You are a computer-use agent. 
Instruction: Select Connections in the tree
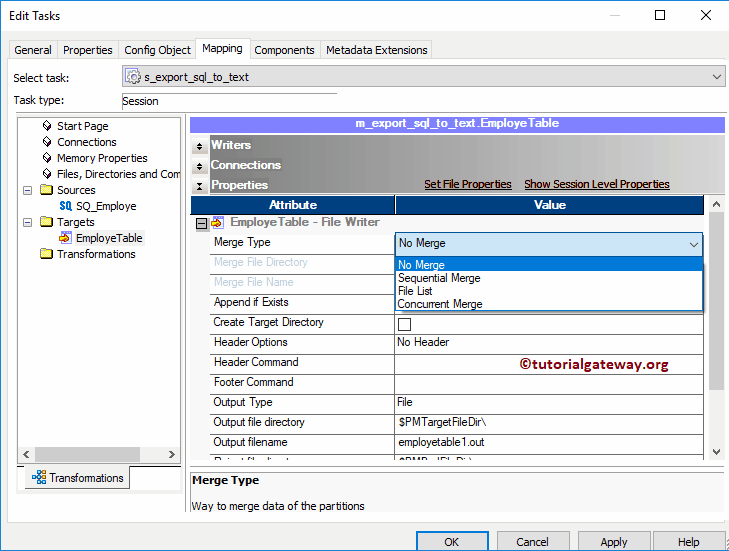[x=86, y=142]
